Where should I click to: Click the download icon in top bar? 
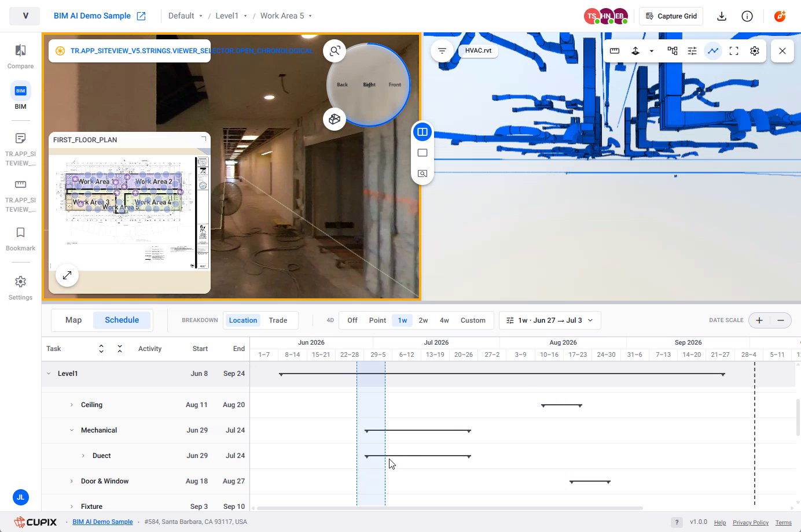click(722, 16)
